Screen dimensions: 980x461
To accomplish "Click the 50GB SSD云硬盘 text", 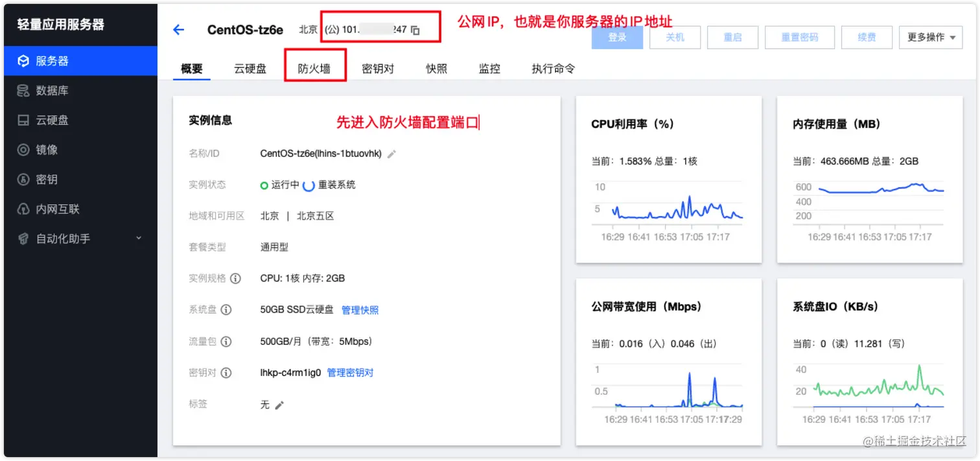I will coord(297,310).
